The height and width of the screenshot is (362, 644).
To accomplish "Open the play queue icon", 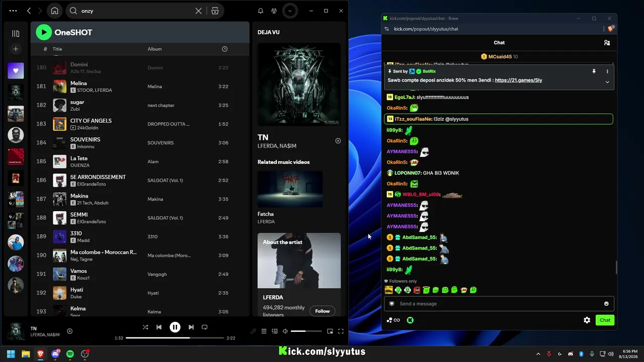I will [264, 331].
